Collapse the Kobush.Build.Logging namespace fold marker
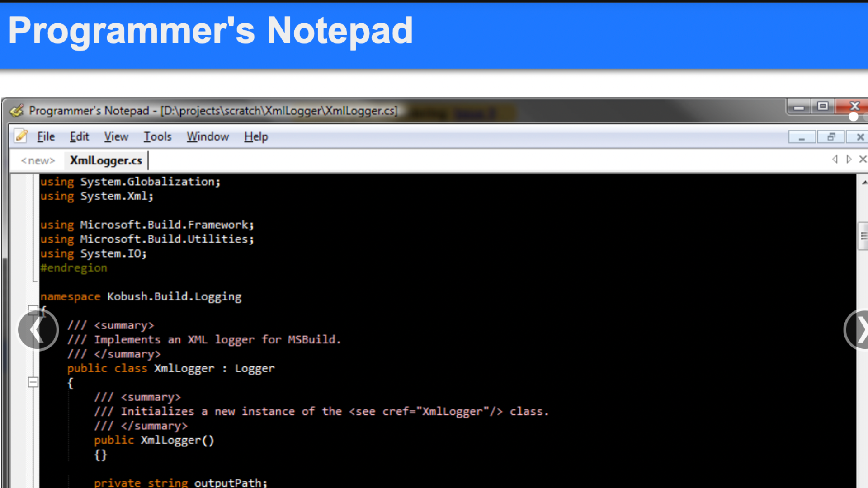Viewport: 868px width, 488px height. pyautogui.click(x=33, y=310)
